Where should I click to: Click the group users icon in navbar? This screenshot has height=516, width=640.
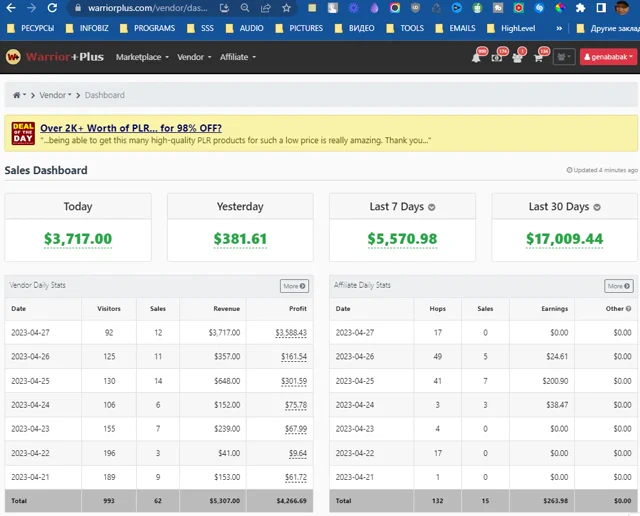click(x=517, y=57)
